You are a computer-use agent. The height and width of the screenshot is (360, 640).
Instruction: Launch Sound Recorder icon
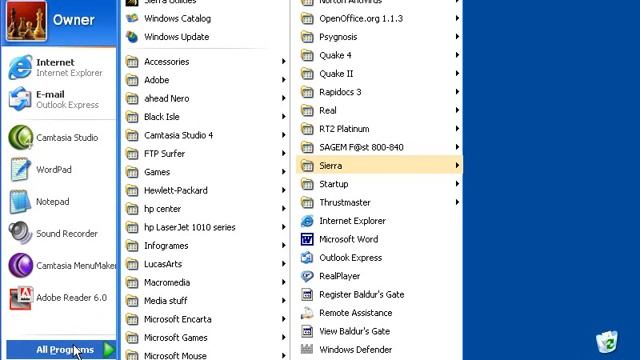20,233
